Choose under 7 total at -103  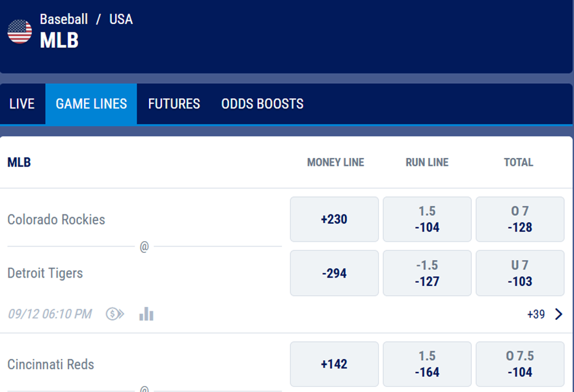tap(520, 274)
